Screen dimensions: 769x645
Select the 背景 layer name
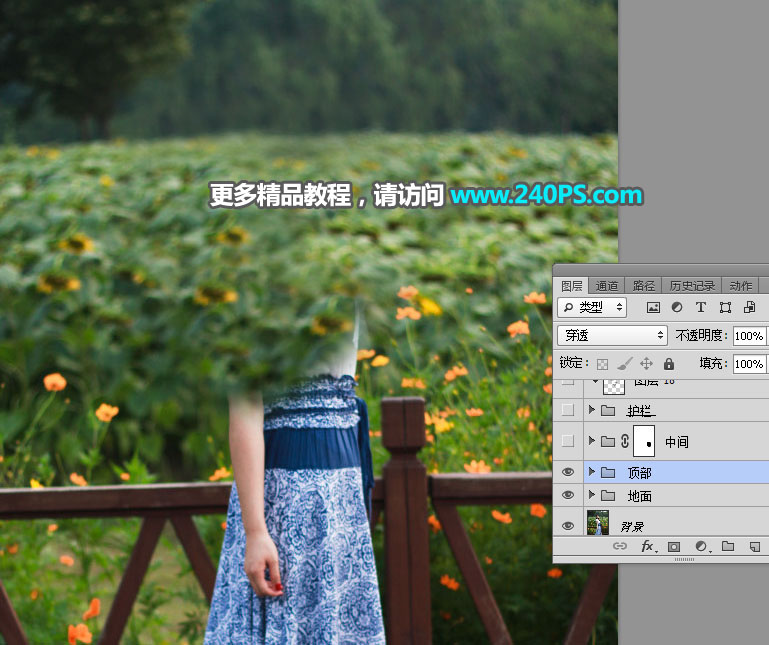point(632,527)
